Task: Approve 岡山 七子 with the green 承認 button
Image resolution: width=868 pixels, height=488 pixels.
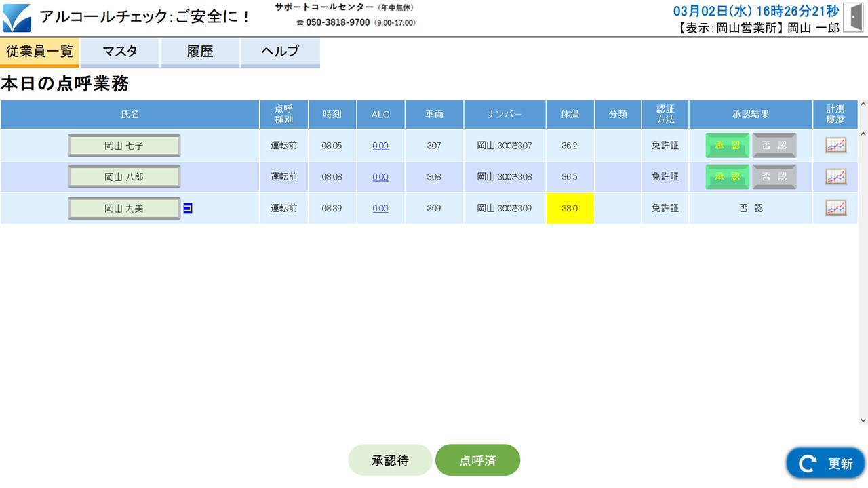Action: [728, 145]
